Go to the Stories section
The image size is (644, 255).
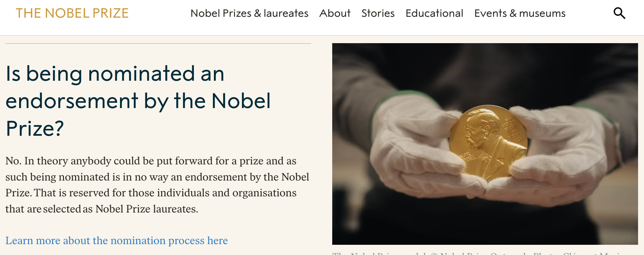pos(378,14)
